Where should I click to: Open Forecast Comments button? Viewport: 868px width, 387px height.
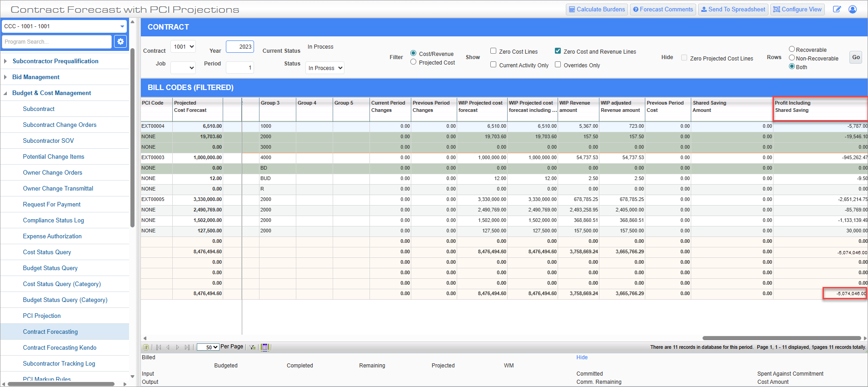click(663, 9)
